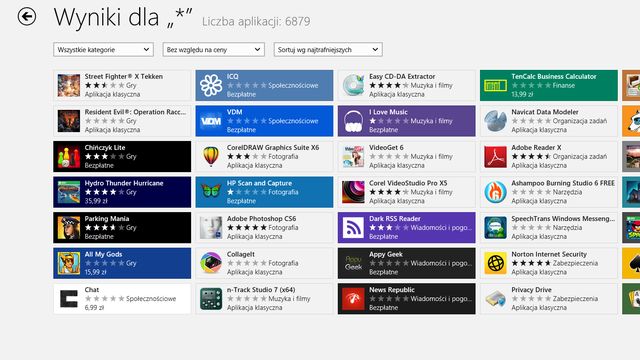Click the 35,99 zł price text
Viewport: 640px width, 360px height.
(96, 201)
